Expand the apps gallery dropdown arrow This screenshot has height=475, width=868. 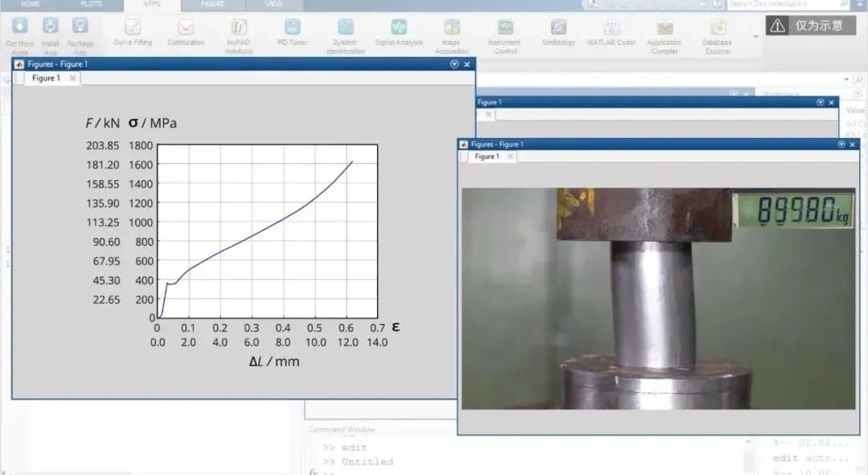pos(755,36)
